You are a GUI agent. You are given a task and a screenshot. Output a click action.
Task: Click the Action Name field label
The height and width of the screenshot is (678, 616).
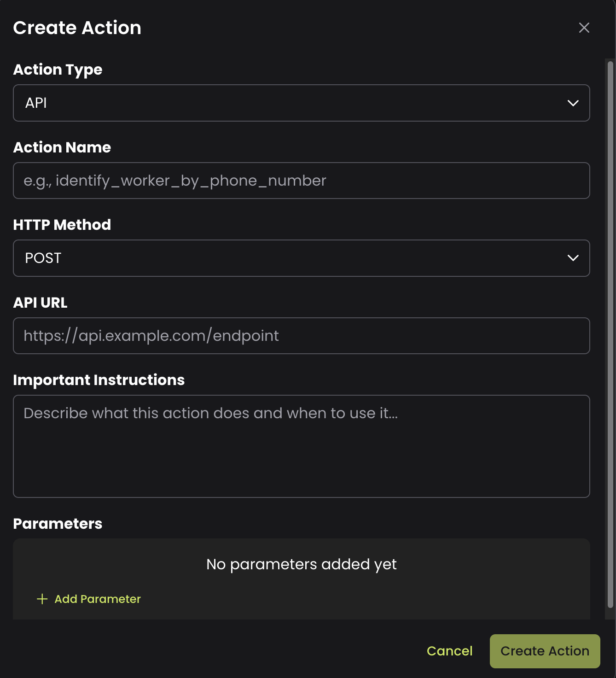tap(62, 147)
